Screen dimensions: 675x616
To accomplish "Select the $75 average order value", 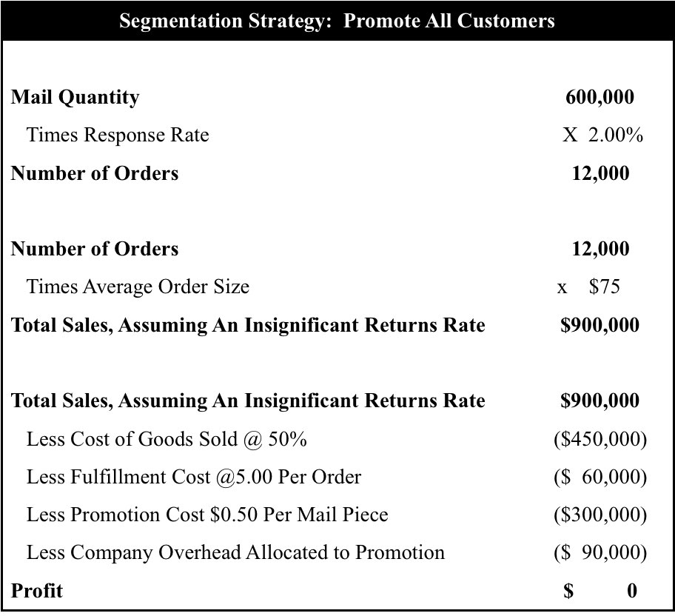I will tap(605, 287).
